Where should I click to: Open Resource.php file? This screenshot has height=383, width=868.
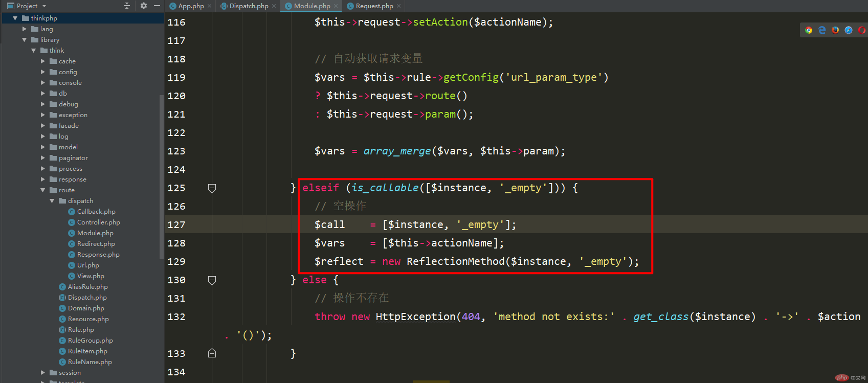pyautogui.click(x=88, y=319)
